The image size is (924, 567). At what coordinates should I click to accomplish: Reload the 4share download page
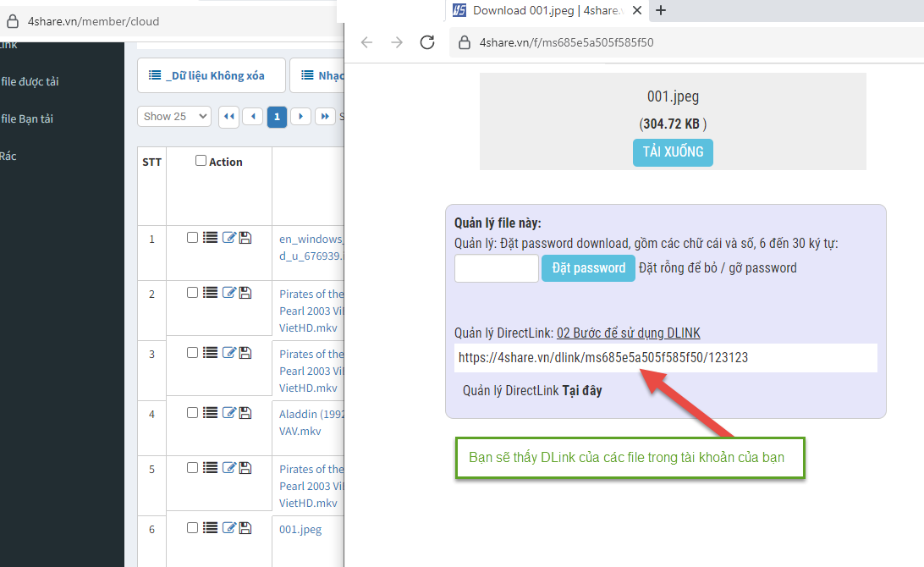click(x=427, y=42)
